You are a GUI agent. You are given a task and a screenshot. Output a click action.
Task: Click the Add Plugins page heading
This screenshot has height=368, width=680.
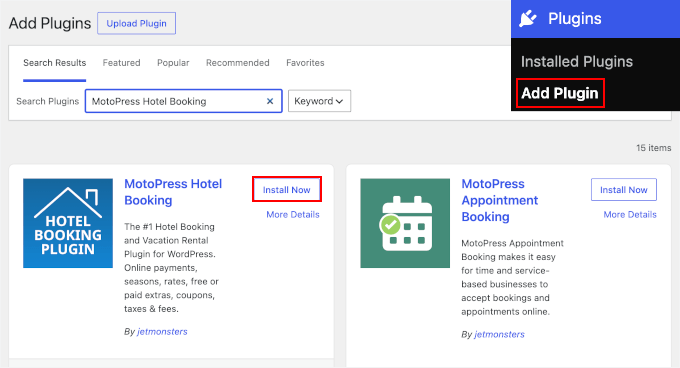(x=50, y=23)
